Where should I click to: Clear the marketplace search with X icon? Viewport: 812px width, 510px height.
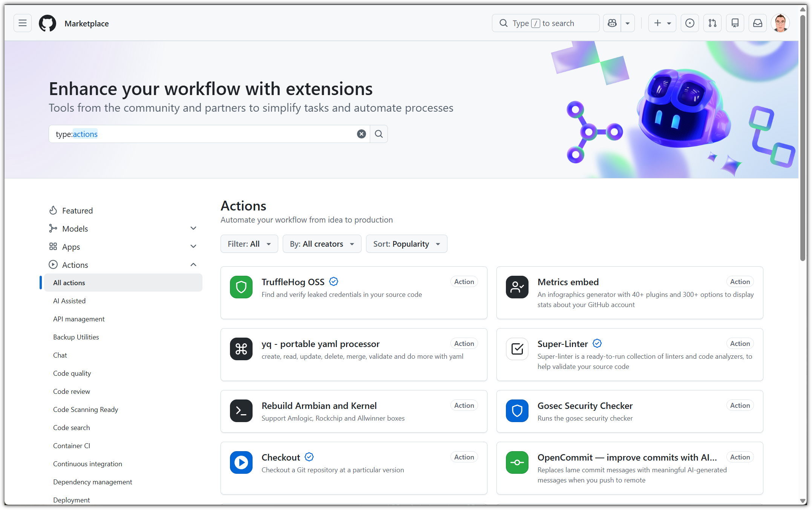point(361,134)
